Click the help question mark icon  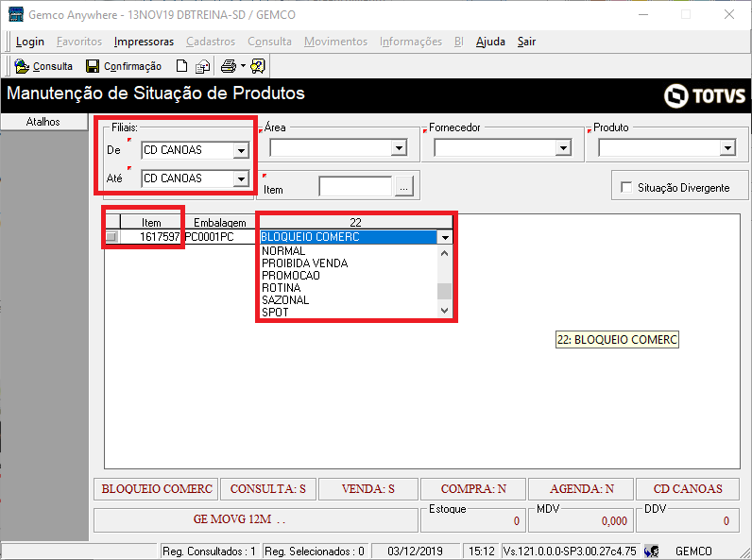pos(258,66)
